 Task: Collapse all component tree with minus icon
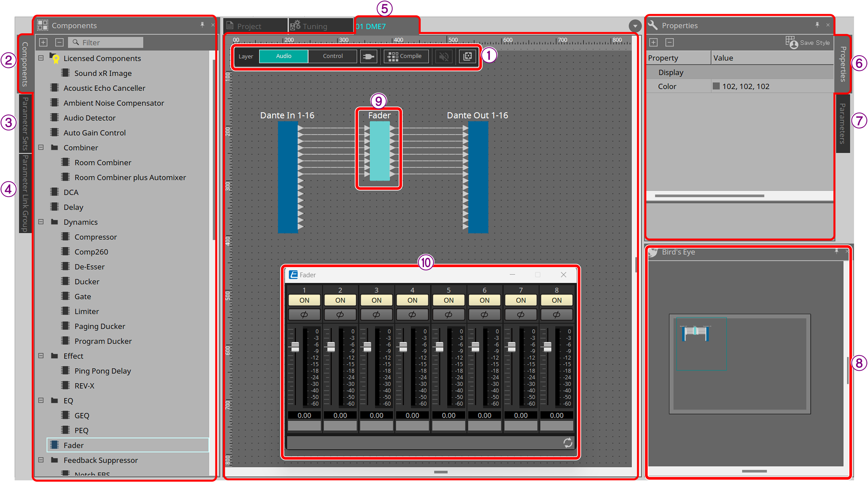tap(59, 43)
